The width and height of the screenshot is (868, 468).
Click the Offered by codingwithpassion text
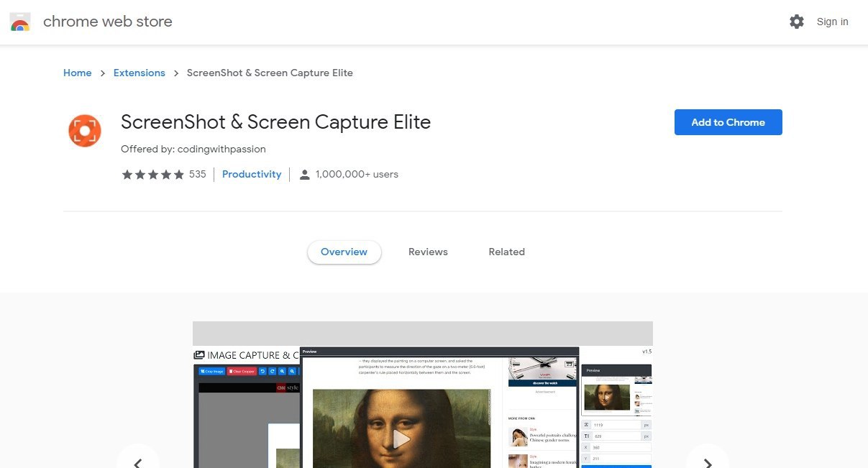tap(193, 149)
